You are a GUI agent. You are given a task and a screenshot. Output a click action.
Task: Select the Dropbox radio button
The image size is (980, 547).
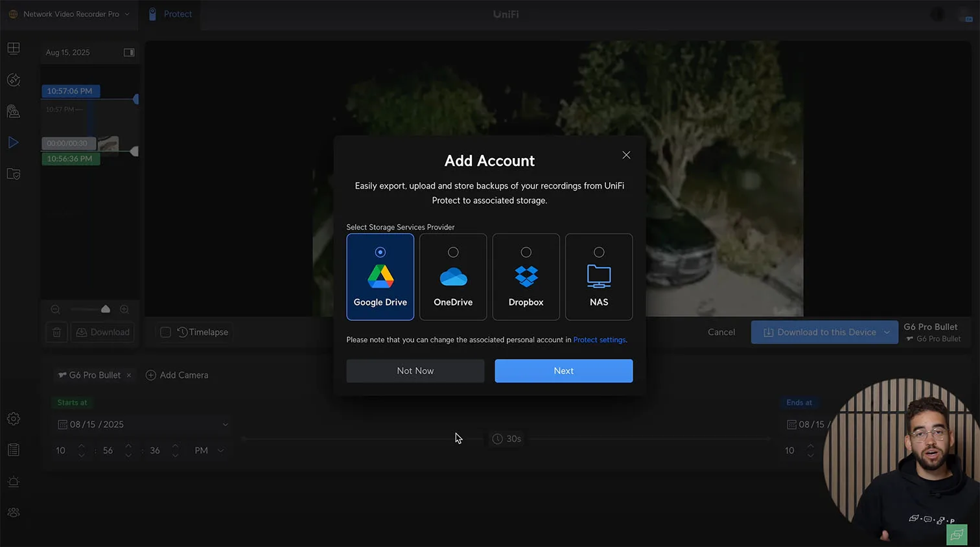pyautogui.click(x=526, y=252)
